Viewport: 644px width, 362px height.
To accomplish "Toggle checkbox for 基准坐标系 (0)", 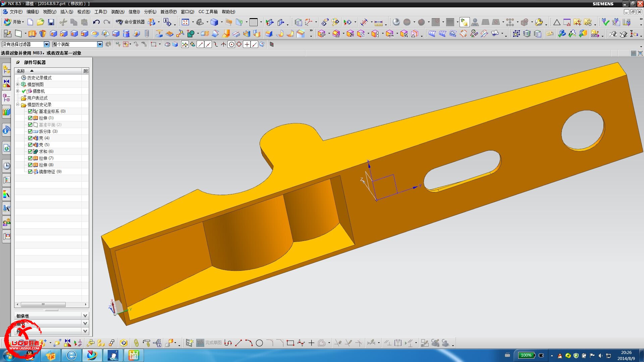I will point(30,111).
